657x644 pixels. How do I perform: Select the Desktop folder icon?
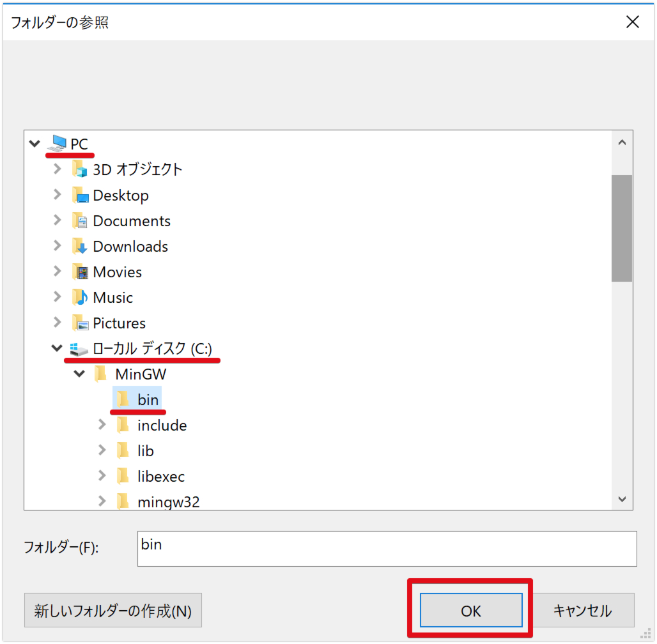[x=79, y=195]
